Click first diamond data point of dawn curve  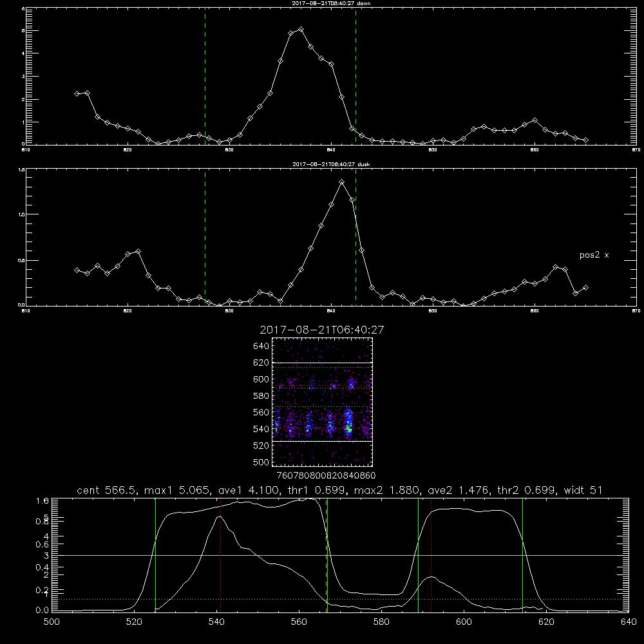click(x=77, y=93)
